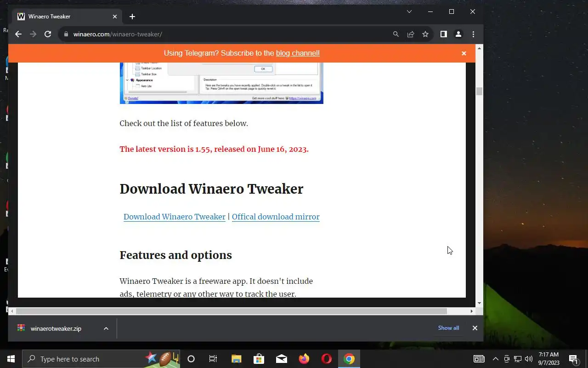Click the browser forward arrow
The image size is (588, 368).
pos(33,34)
